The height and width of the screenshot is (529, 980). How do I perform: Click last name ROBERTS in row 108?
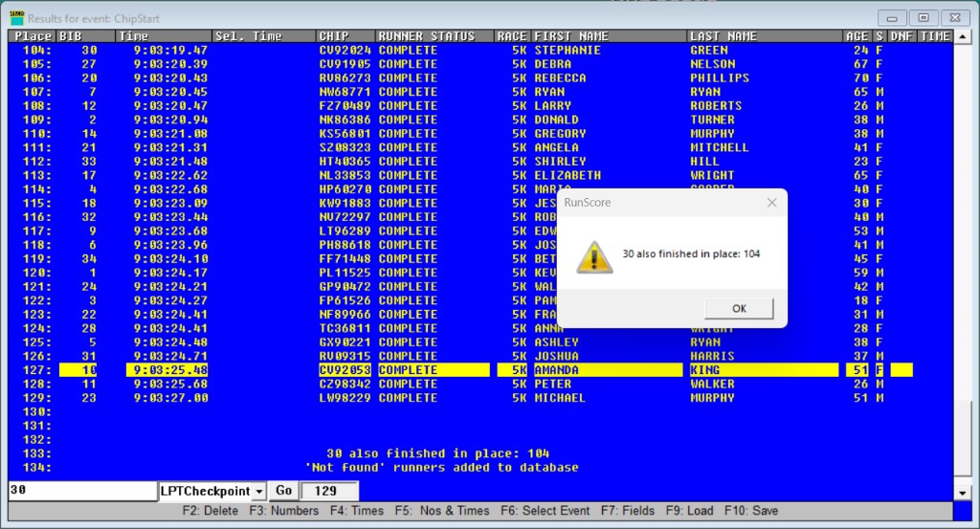716,105
